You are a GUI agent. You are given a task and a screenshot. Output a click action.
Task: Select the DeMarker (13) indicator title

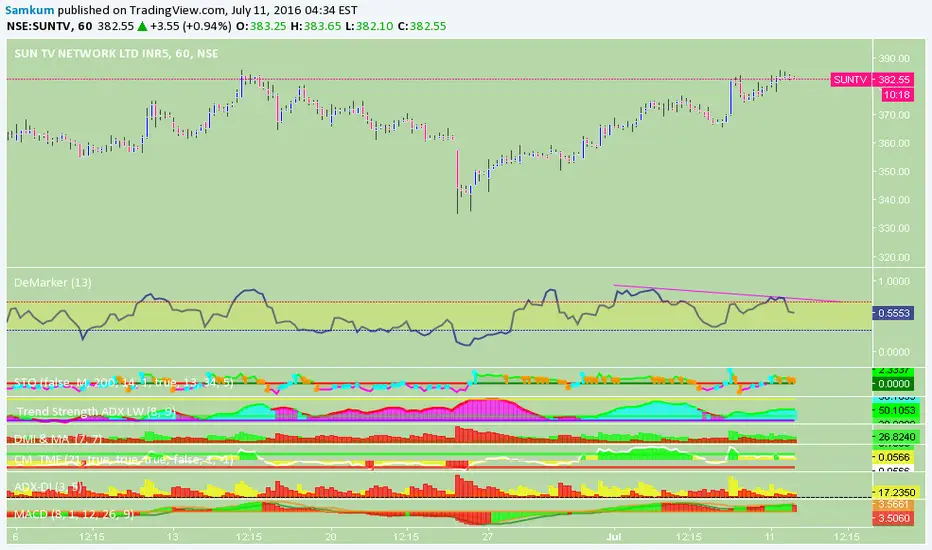click(53, 282)
